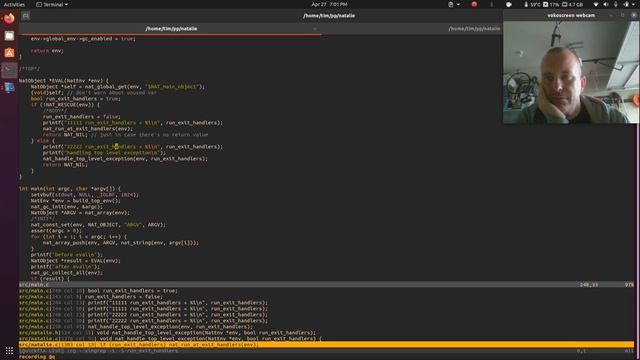This screenshot has height=360, width=640.
Task: Open the clock showing Apr 27 7:01 PM
Action: pyautogui.click(x=329, y=4)
